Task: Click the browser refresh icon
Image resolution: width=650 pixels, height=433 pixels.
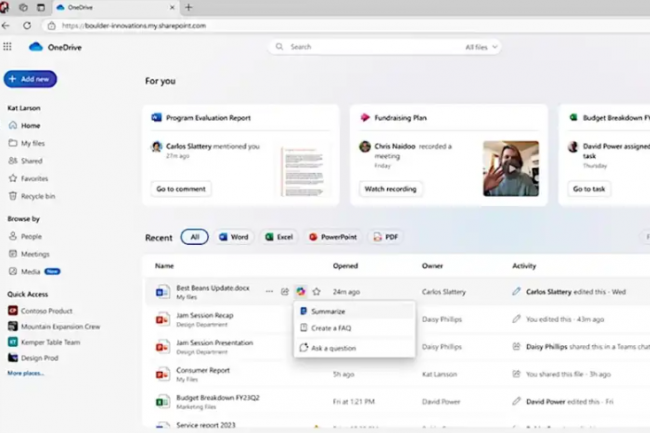Action: (26, 25)
